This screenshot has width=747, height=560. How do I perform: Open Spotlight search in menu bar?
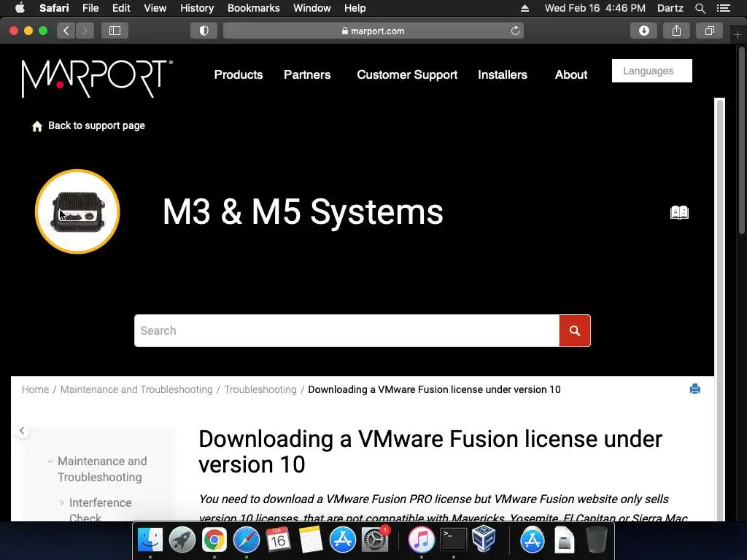pos(700,8)
